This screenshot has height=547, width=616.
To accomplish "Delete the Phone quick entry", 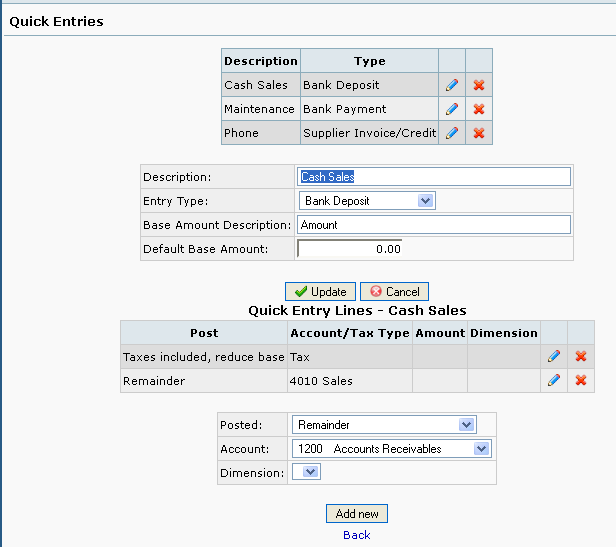I will pyautogui.click(x=478, y=133).
